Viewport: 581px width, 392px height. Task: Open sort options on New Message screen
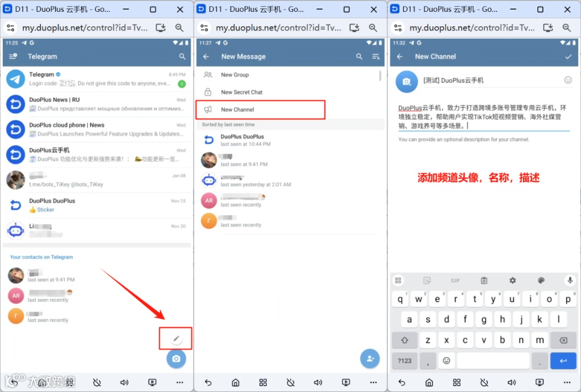click(375, 56)
